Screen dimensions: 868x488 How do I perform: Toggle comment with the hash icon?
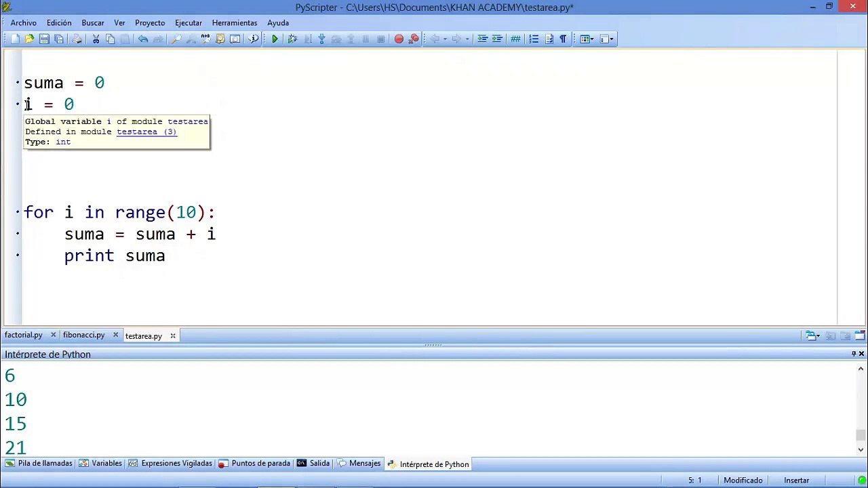(515, 39)
